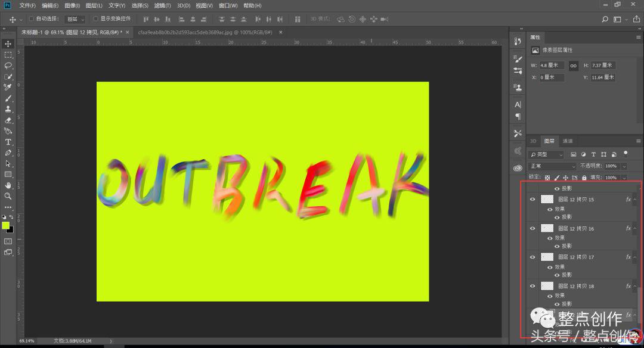Click the lock all padlock icon
This screenshot has height=348, width=644.
584,178
